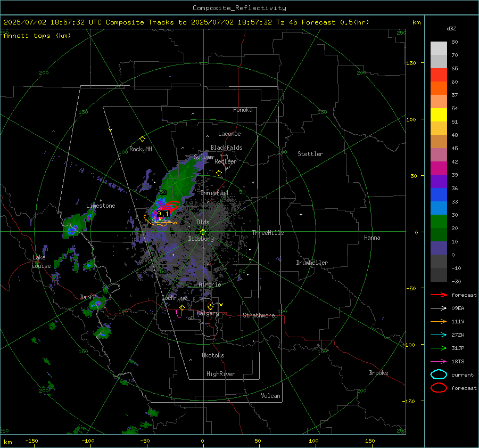Click the Lacombe city label

click(x=229, y=134)
